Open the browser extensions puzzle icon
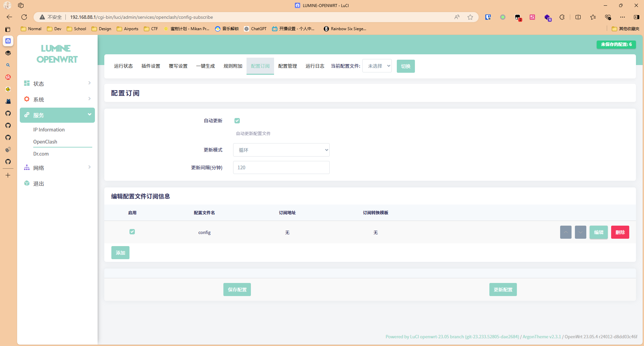The height and width of the screenshot is (346, 644). pos(562,17)
